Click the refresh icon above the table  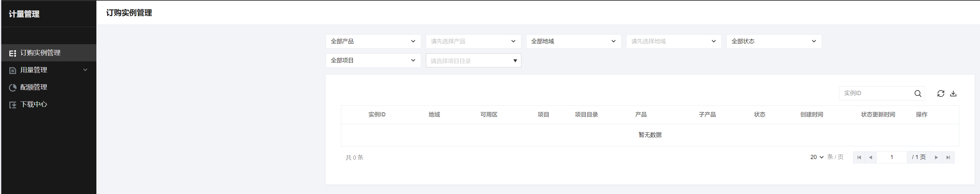coord(941,94)
